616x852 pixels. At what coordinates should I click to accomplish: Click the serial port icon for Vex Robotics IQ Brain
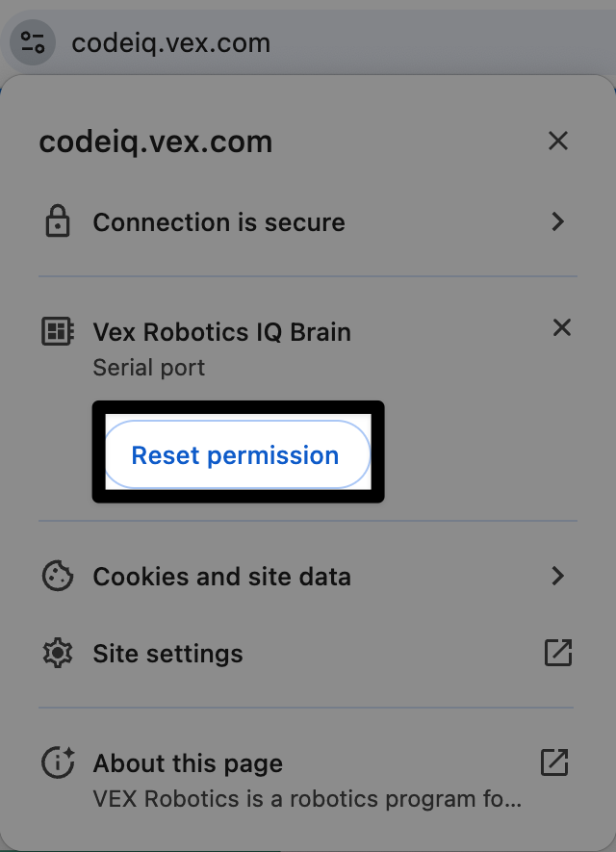[57, 329]
